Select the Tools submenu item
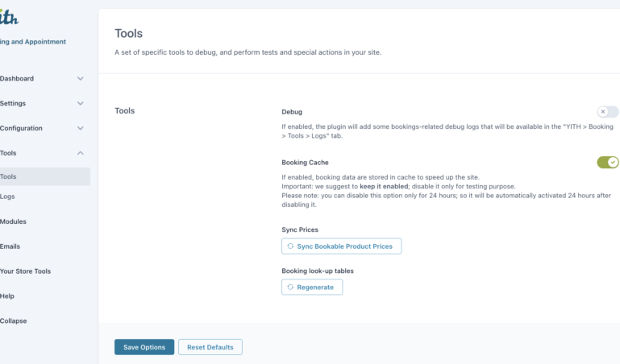The width and height of the screenshot is (620, 364). (x=8, y=176)
